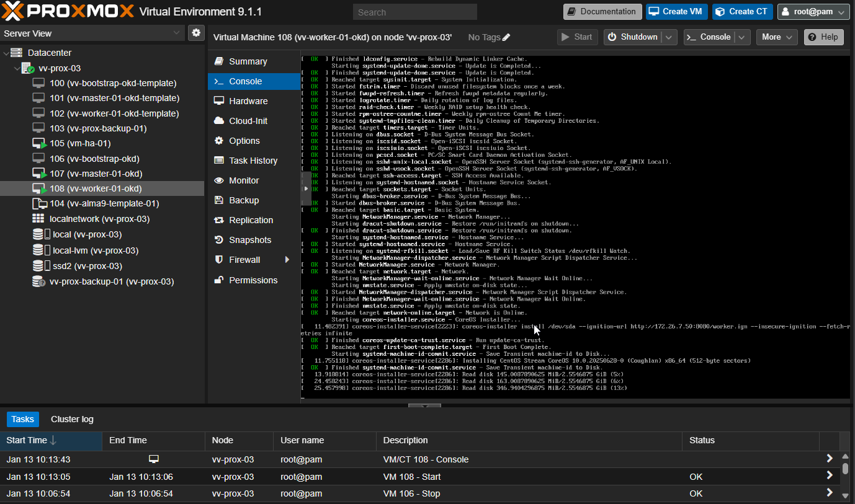Collapse the vv-prox-03 node tree

point(17,68)
